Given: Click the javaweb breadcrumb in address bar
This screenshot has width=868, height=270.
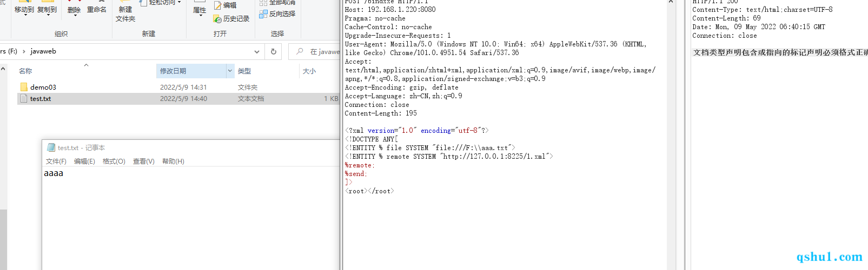Looking at the screenshot, I should click(43, 51).
